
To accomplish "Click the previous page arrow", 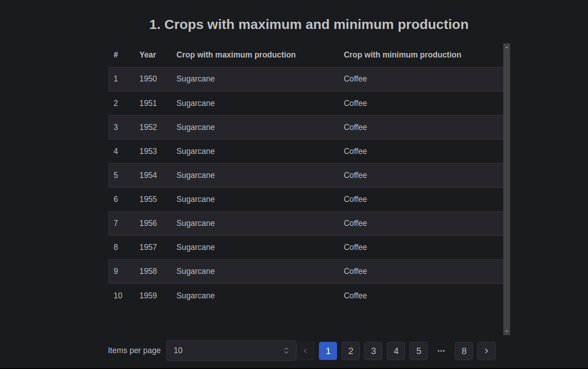I will point(305,351).
